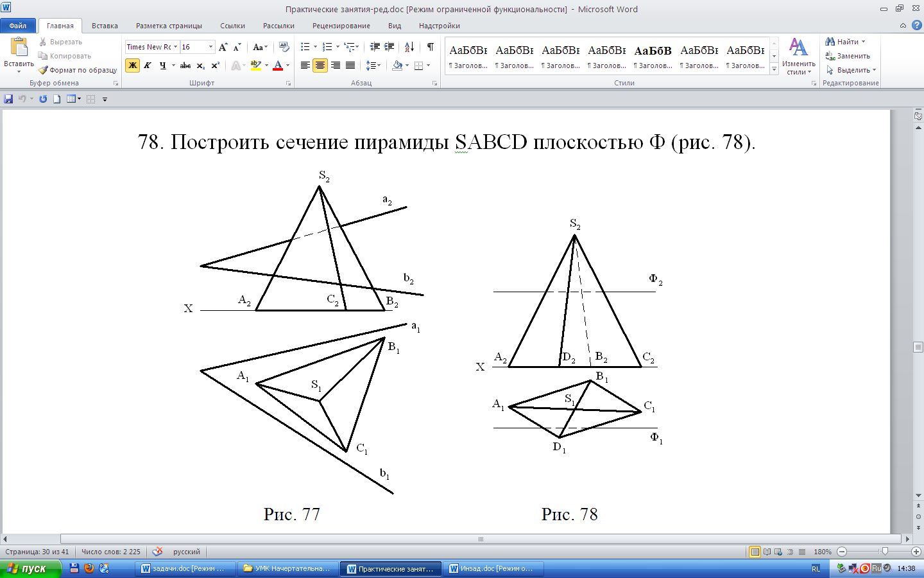This screenshot has width=924, height=578.
Task: Switch to Draft view in status bar
Action: 802,552
